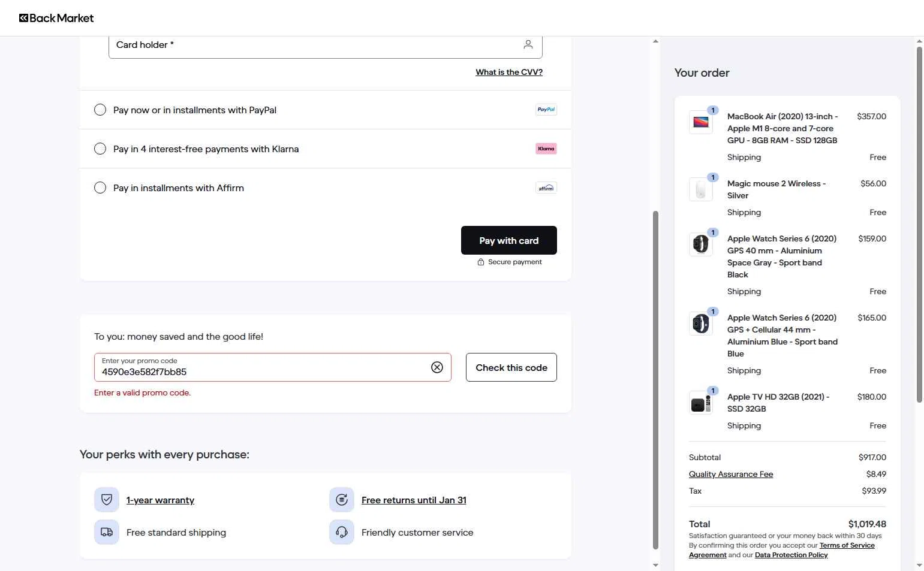
Task: Click the 'Friendly customer service' text
Action: tap(417, 532)
